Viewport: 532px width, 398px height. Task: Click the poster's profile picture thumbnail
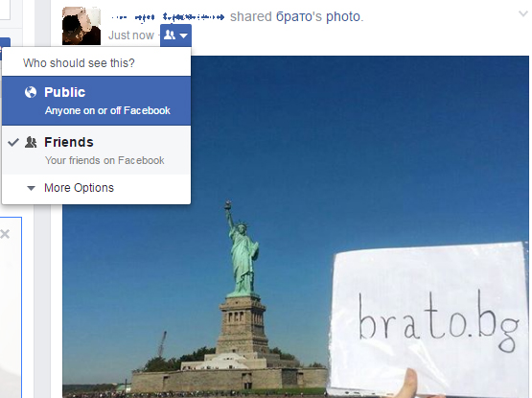81,26
